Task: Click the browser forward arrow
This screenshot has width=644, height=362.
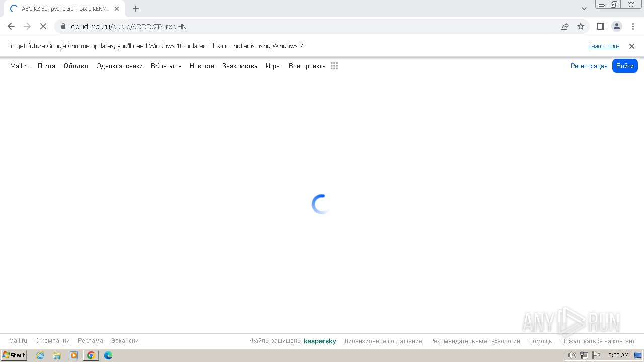Action: [27, 26]
